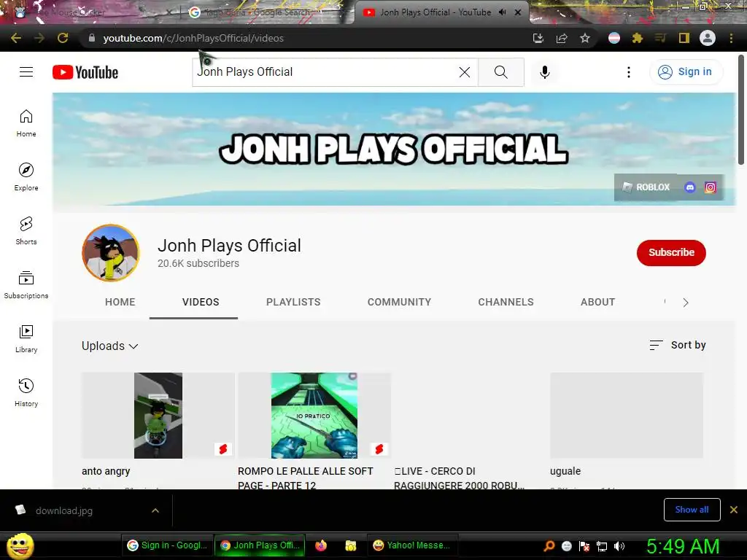The image size is (747, 560).
Task: Switch to 'Sign in - Googl...' taskbar item
Action: (x=168, y=545)
